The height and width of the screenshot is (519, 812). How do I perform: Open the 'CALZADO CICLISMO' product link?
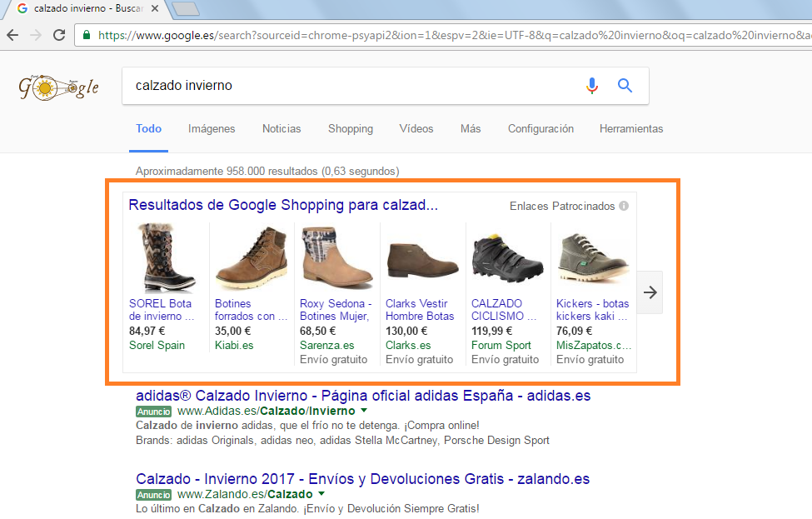point(504,310)
